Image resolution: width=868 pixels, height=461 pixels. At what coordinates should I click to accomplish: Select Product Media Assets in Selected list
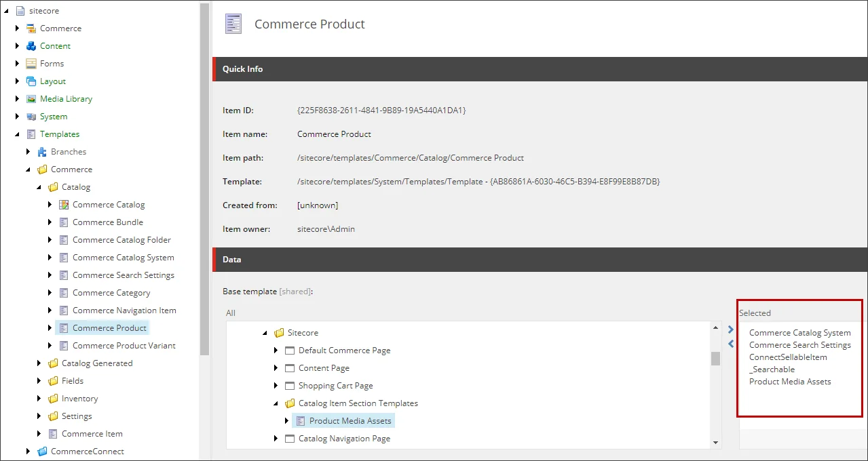click(790, 382)
